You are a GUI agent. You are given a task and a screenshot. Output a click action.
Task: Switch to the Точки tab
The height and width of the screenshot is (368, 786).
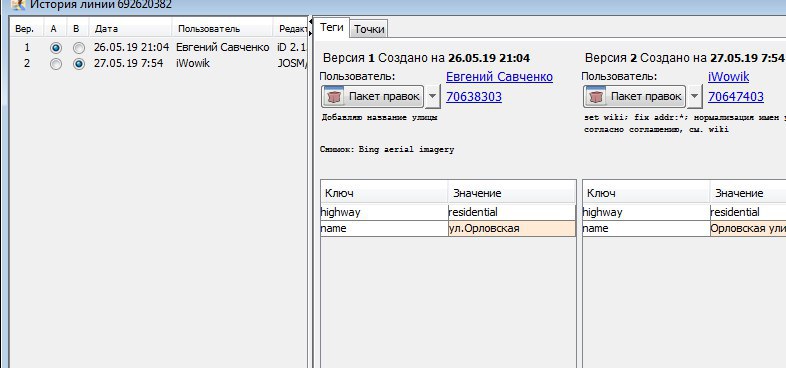369,29
